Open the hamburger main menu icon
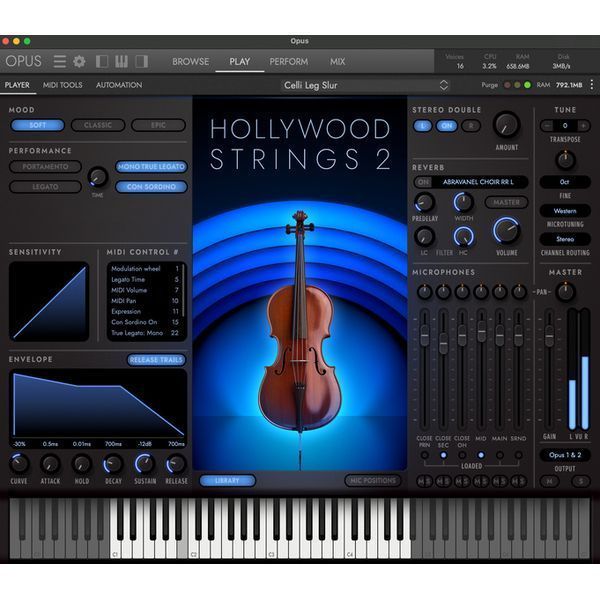Screen dimensions: 600x600 click(59, 61)
